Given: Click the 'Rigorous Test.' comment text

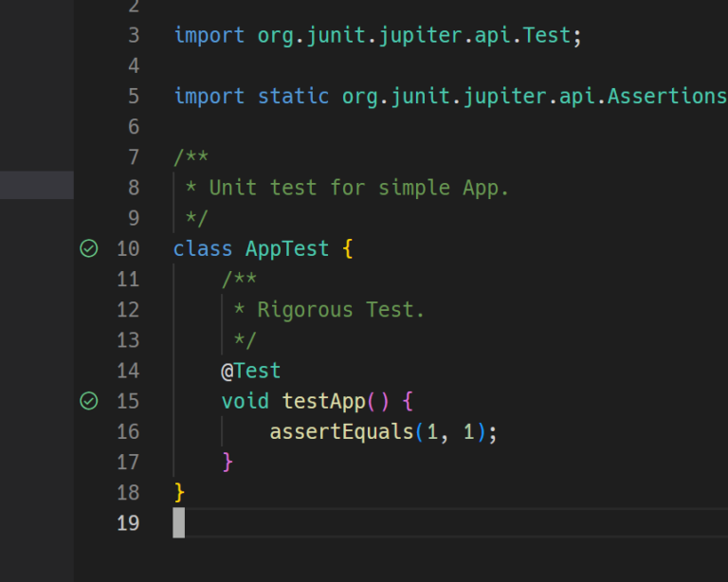Looking at the screenshot, I should coord(340,310).
